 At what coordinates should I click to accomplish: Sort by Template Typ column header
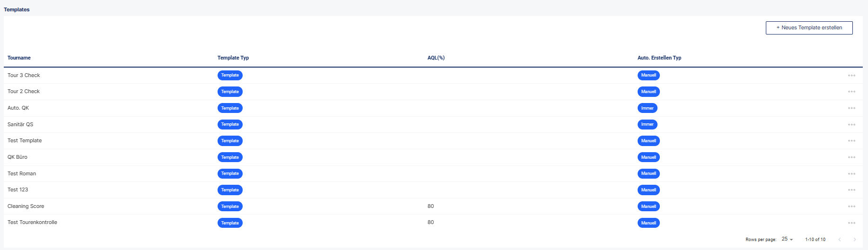coord(233,58)
